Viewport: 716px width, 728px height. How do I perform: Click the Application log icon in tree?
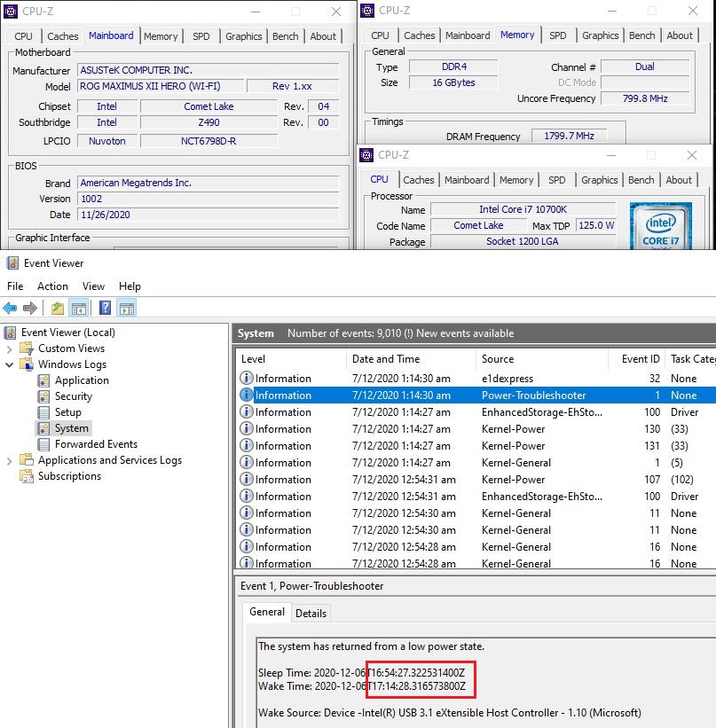(43, 380)
